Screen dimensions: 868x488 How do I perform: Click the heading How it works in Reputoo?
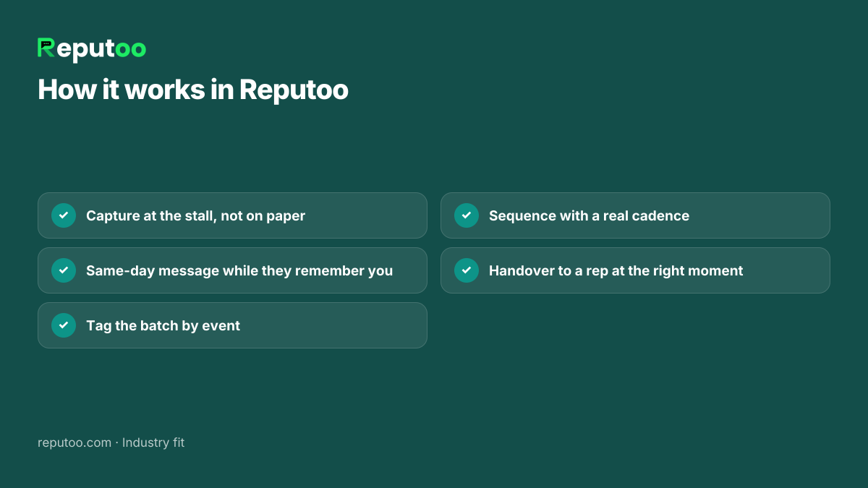point(193,90)
